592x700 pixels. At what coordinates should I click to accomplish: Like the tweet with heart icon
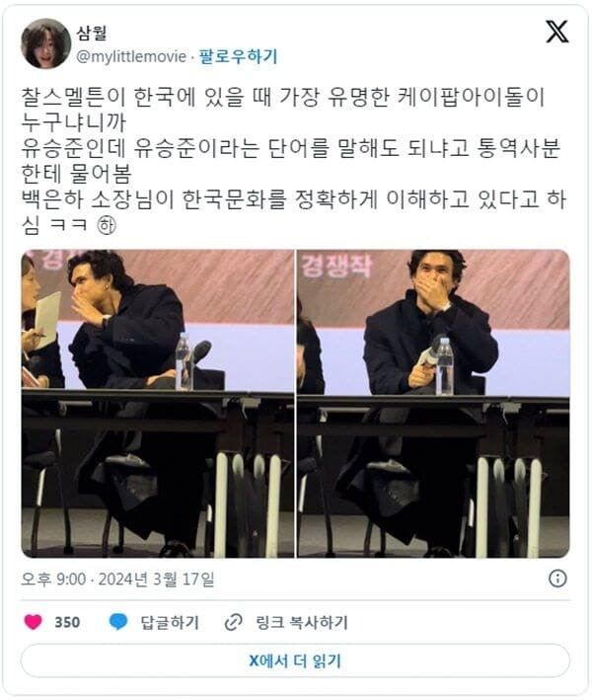click(x=33, y=622)
